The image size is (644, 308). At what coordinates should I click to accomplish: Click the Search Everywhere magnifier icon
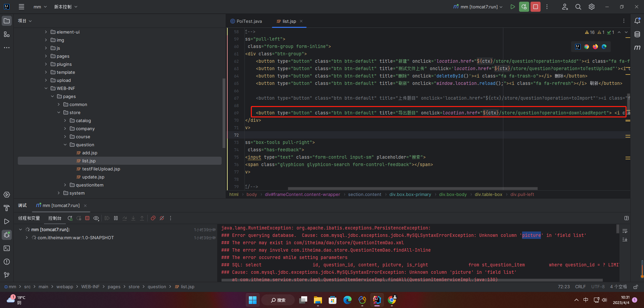coord(578,7)
